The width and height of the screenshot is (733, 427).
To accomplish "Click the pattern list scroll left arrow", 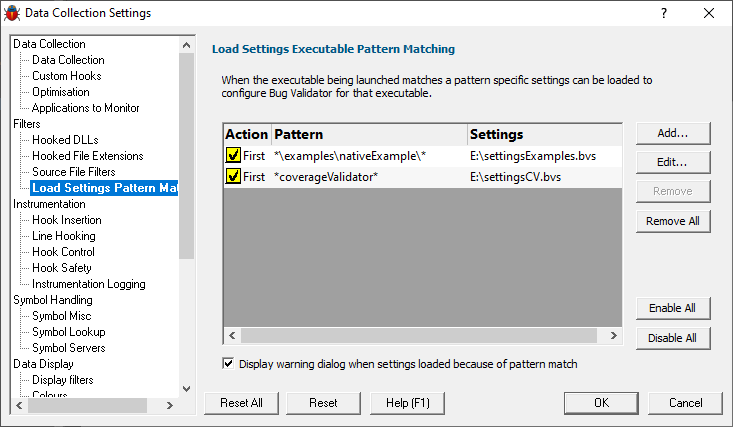I will [232, 335].
